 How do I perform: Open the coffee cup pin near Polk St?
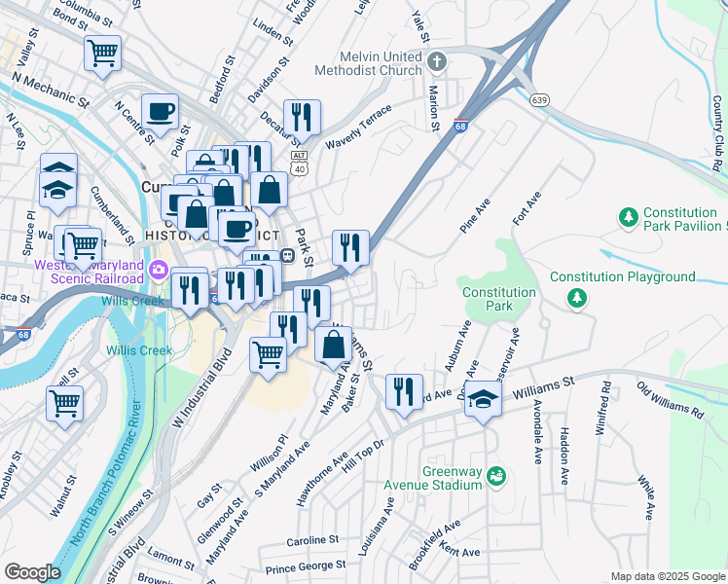(160, 112)
